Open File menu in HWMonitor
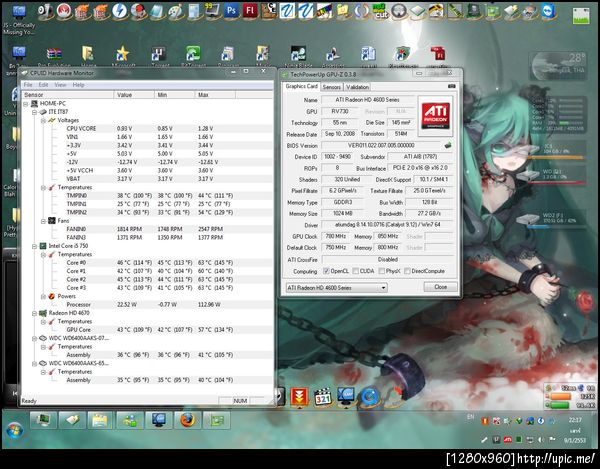 tap(28, 85)
